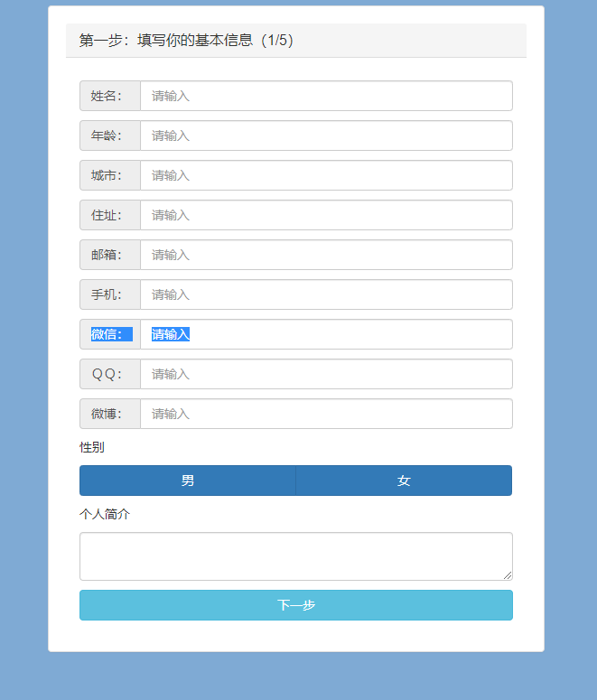The width and height of the screenshot is (597, 700).
Task: Click the 个人简介 label text
Action: click(105, 514)
